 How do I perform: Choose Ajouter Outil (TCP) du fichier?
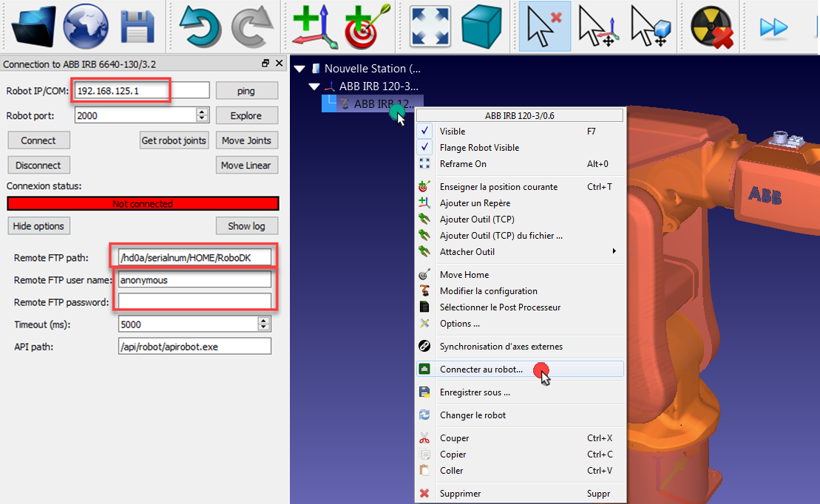[521, 235]
